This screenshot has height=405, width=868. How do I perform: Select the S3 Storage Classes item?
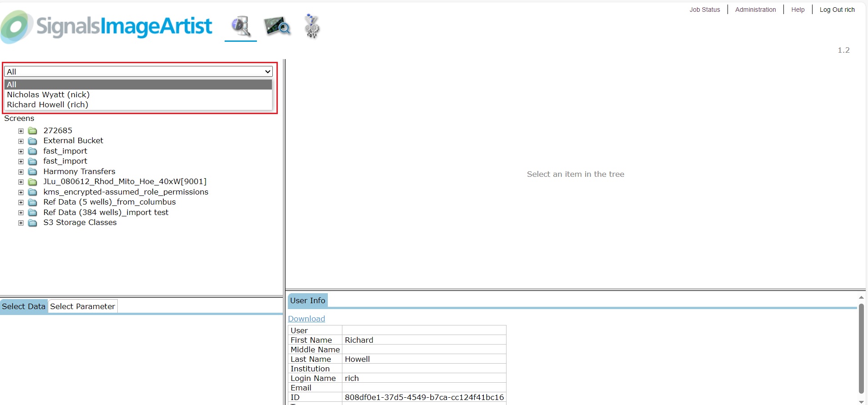pos(80,222)
